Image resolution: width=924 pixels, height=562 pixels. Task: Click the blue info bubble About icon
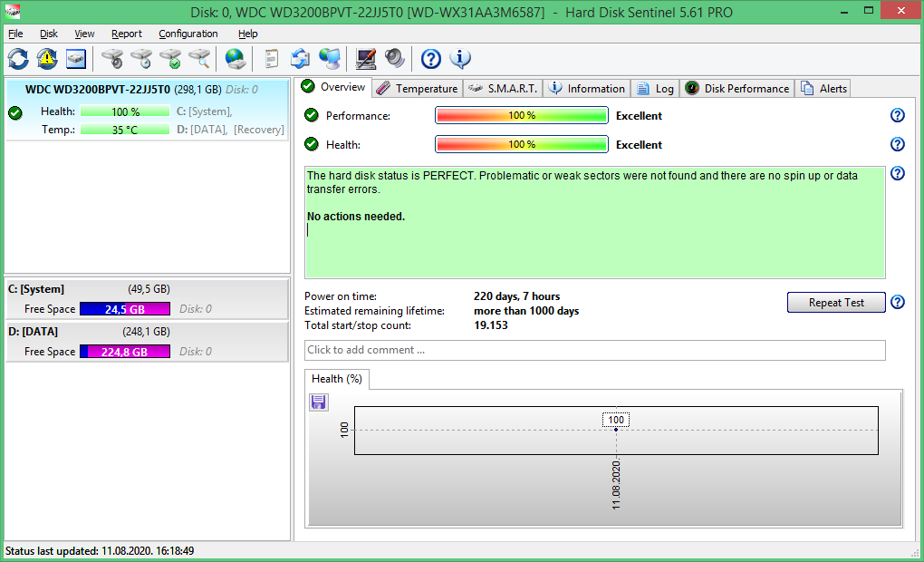point(460,59)
